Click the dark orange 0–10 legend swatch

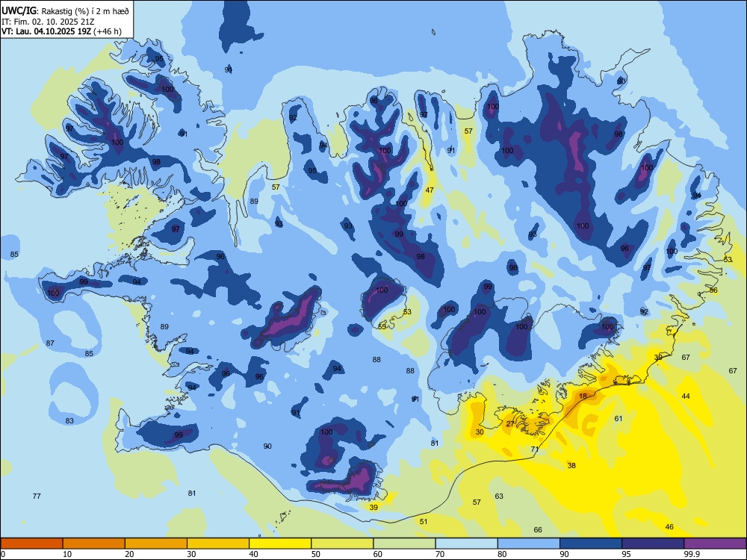pyautogui.click(x=31, y=544)
